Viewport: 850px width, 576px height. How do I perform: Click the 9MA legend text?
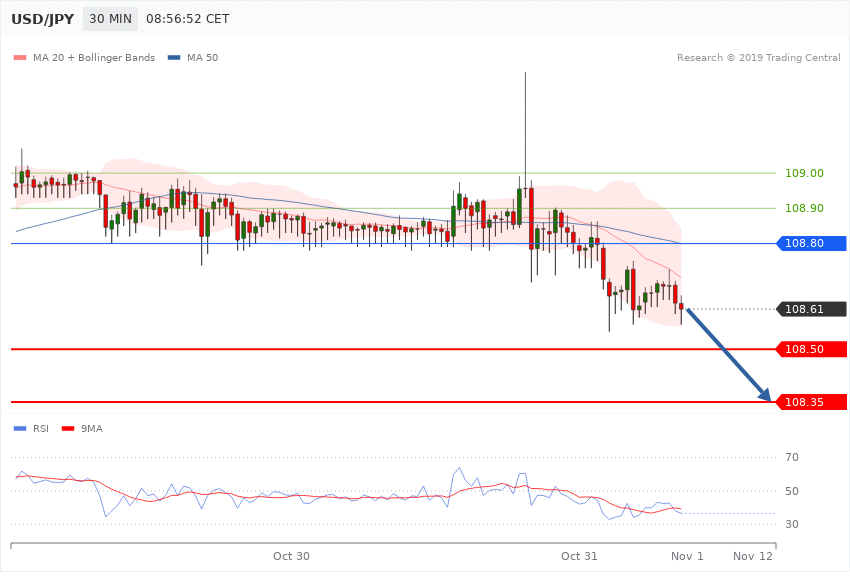[92, 429]
